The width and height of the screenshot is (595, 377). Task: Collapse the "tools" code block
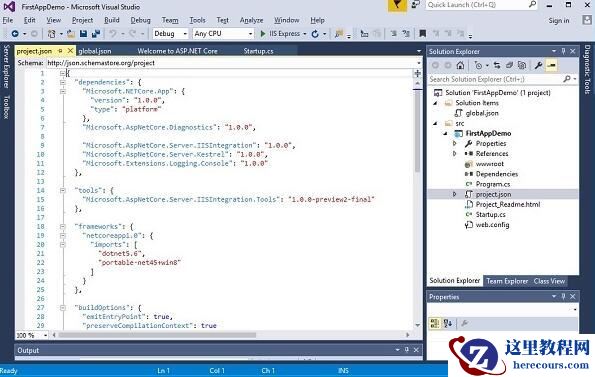click(63, 190)
